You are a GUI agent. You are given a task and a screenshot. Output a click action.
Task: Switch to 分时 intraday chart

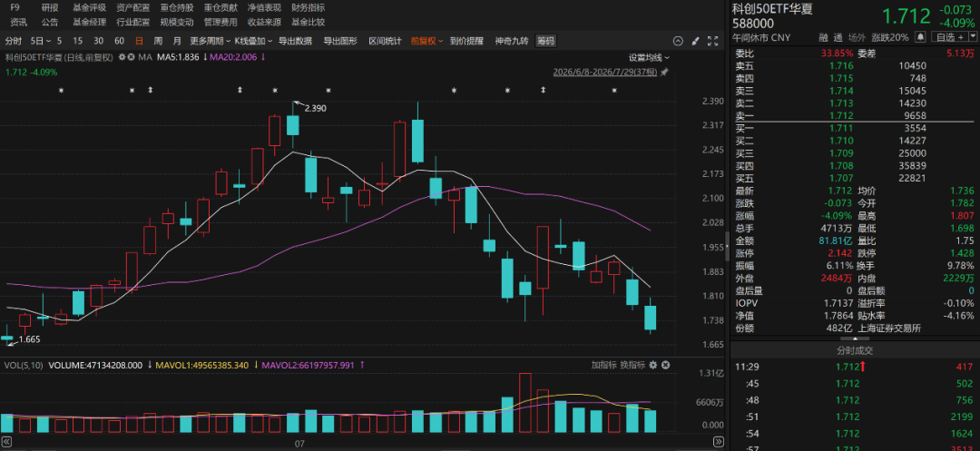click(x=13, y=41)
